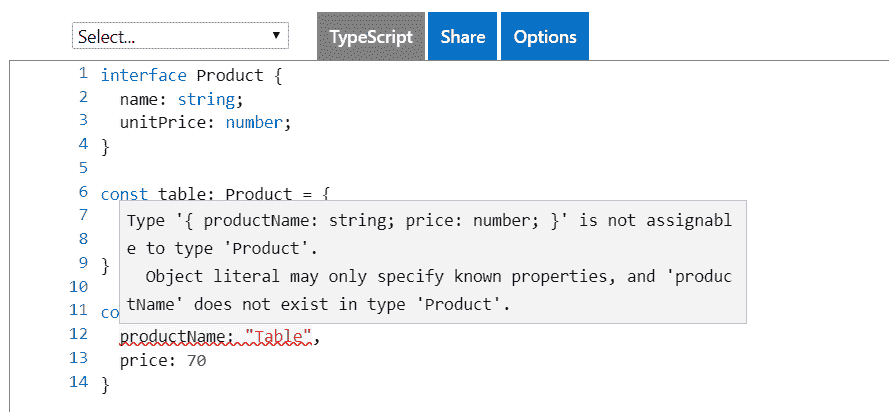Image resolution: width=889 pixels, height=412 pixels.
Task: Click the number type on line 3
Action: 254,122
